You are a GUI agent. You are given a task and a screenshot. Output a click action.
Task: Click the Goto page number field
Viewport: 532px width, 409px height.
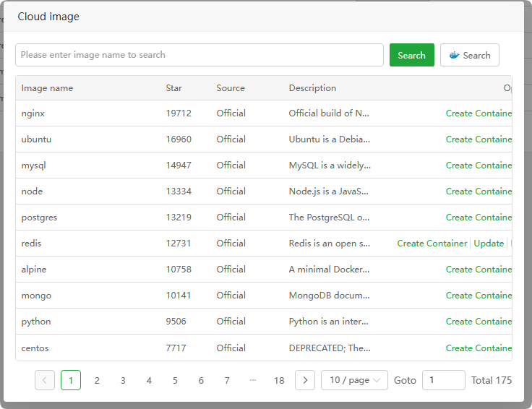tap(443, 380)
